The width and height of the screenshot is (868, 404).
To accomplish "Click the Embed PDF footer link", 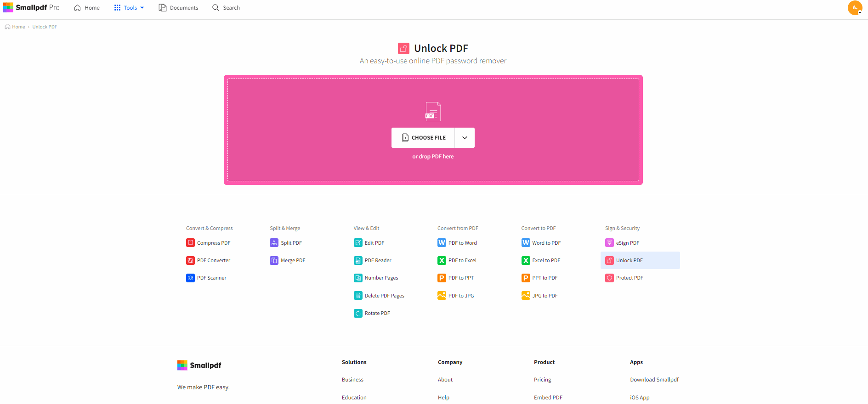I will point(548,398).
